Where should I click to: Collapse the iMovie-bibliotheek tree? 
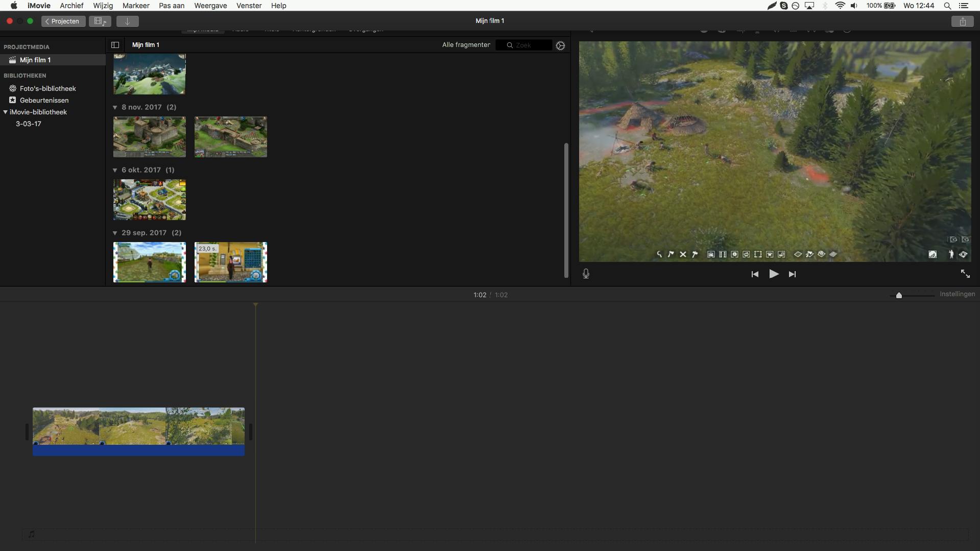[6, 112]
